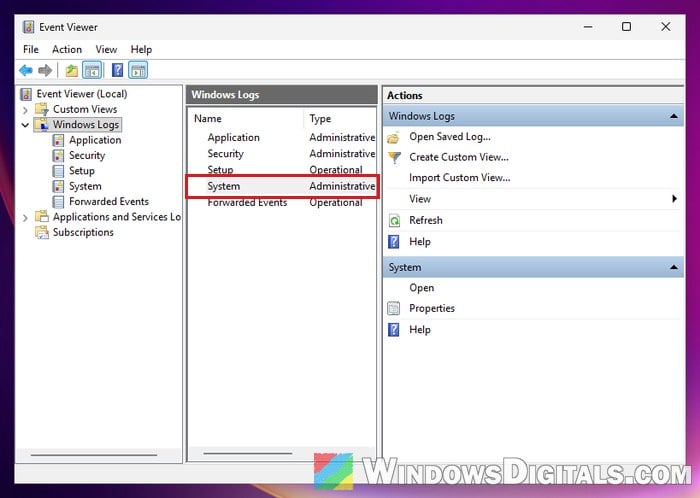Click Help icon under Windows Logs actions
Screen dimensions: 700x498
(394, 241)
